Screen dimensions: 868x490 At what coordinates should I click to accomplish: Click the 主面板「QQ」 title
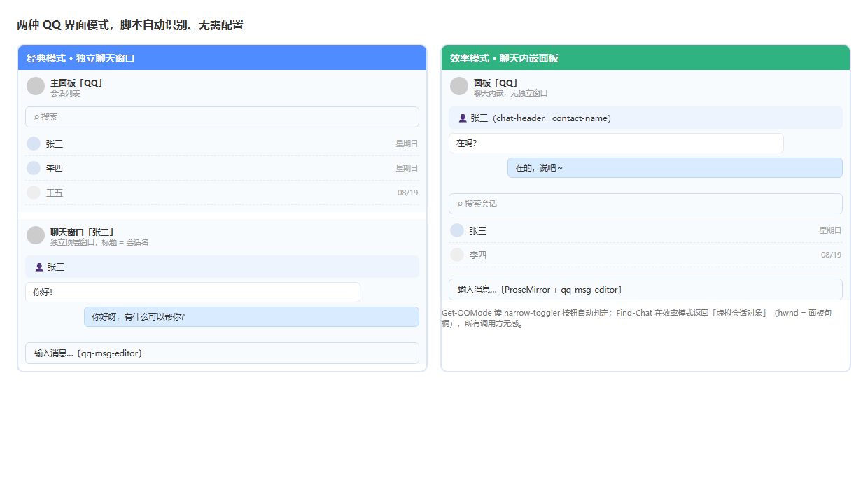(x=77, y=83)
